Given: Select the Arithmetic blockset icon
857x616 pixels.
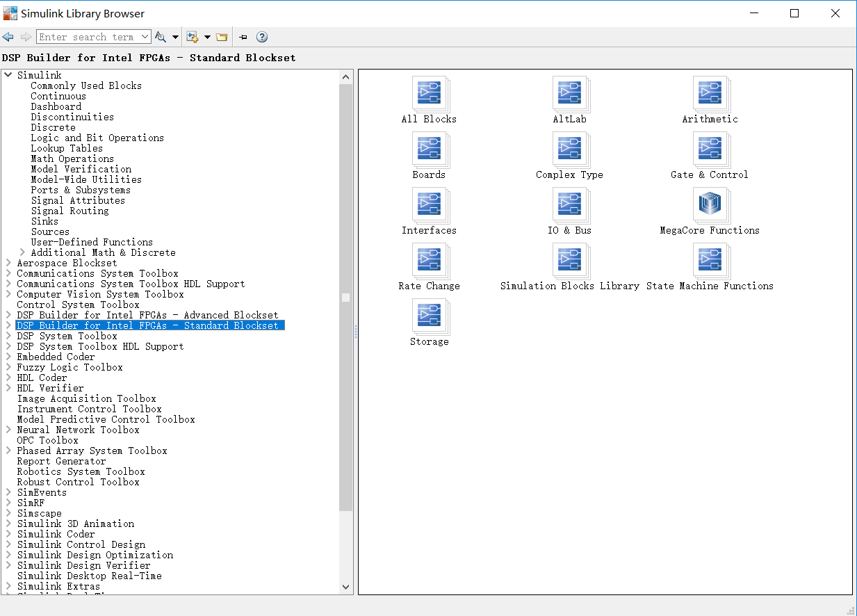Looking at the screenshot, I should click(x=710, y=93).
